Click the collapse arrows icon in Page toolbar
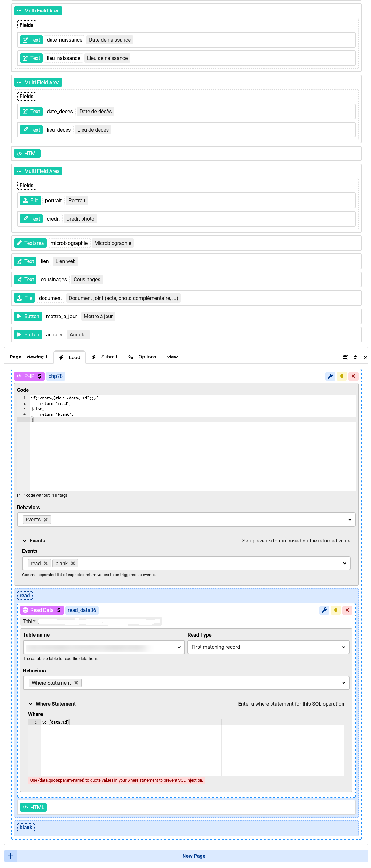The image size is (371, 868). (345, 357)
